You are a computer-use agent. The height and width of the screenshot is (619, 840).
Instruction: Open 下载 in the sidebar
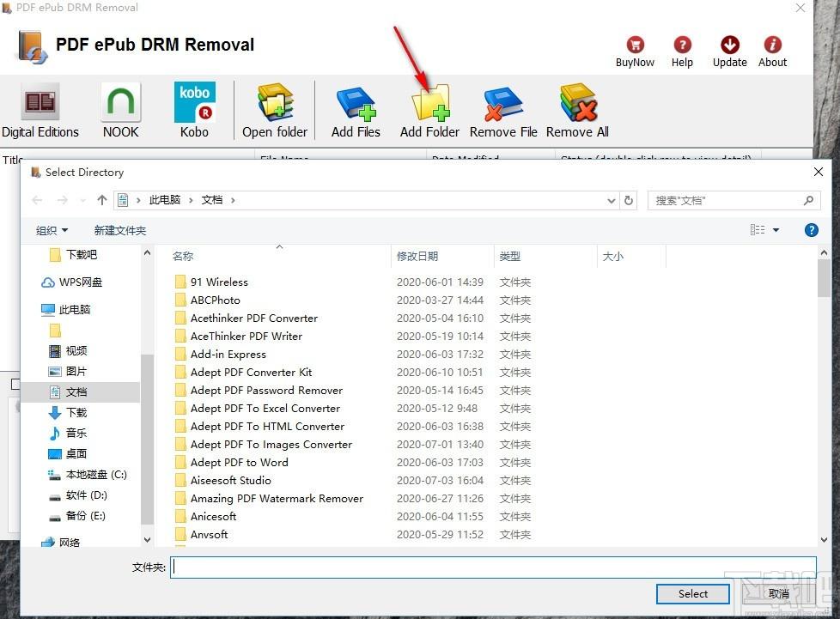(x=68, y=412)
